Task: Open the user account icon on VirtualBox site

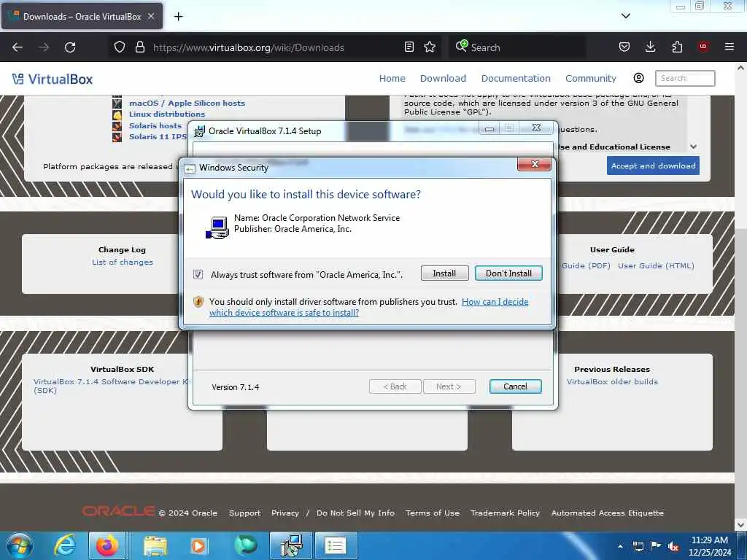Action: [x=638, y=78]
